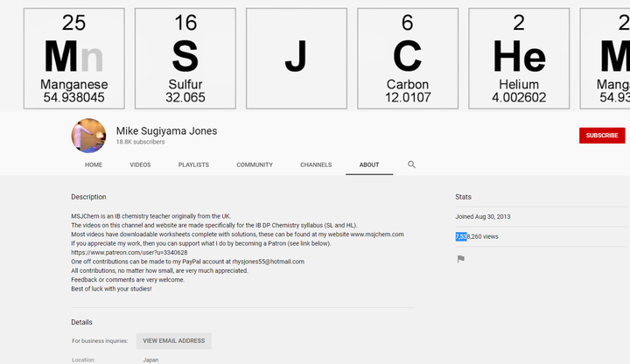Click the 18.8K subscribers count
Image resolution: width=630 pixels, height=364 pixels.
click(140, 142)
